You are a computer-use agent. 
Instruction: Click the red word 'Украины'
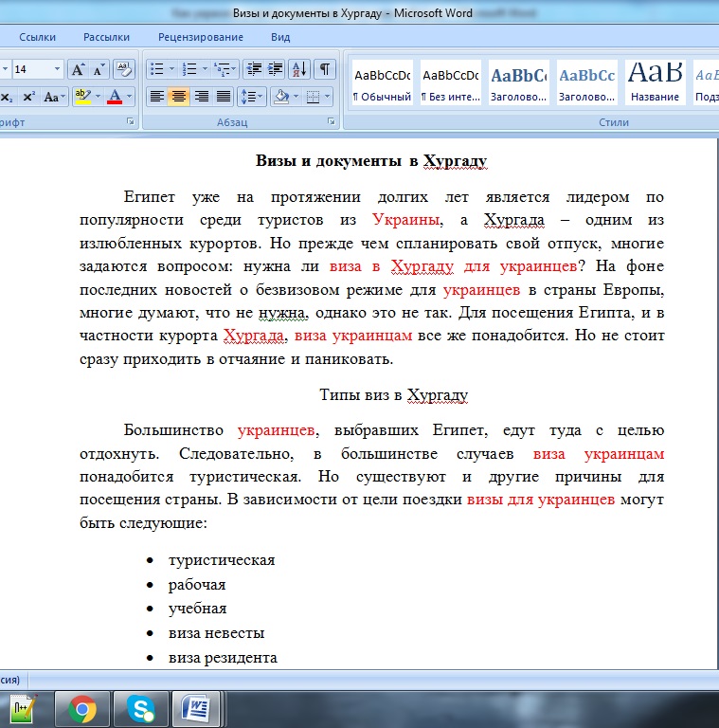tap(405, 220)
